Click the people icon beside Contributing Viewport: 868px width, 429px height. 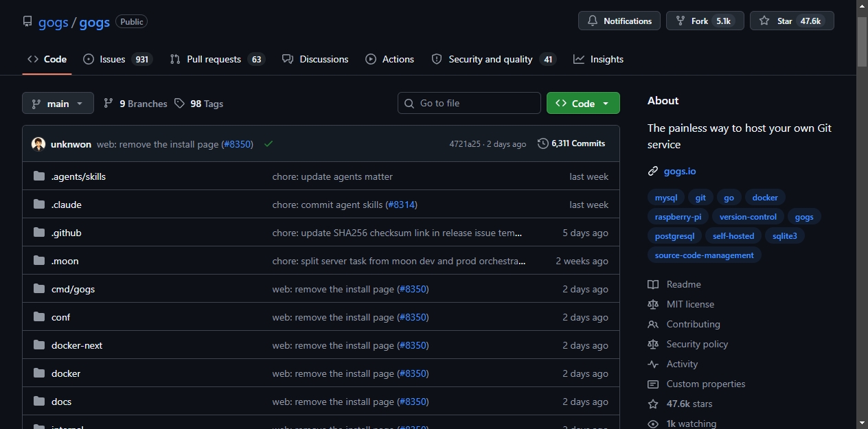653,324
